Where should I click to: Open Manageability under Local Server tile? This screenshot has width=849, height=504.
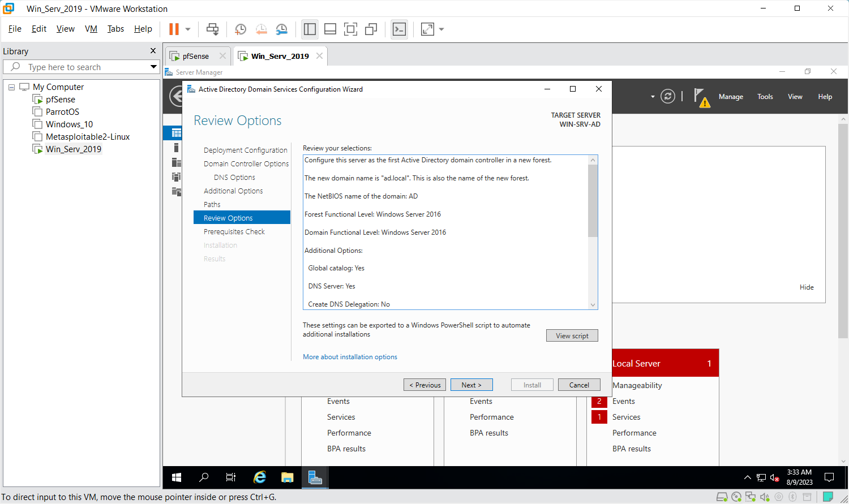(x=637, y=385)
